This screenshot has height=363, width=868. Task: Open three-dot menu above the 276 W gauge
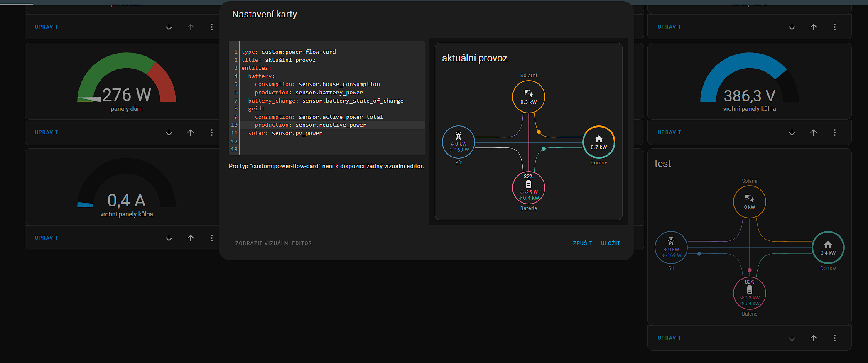212,27
